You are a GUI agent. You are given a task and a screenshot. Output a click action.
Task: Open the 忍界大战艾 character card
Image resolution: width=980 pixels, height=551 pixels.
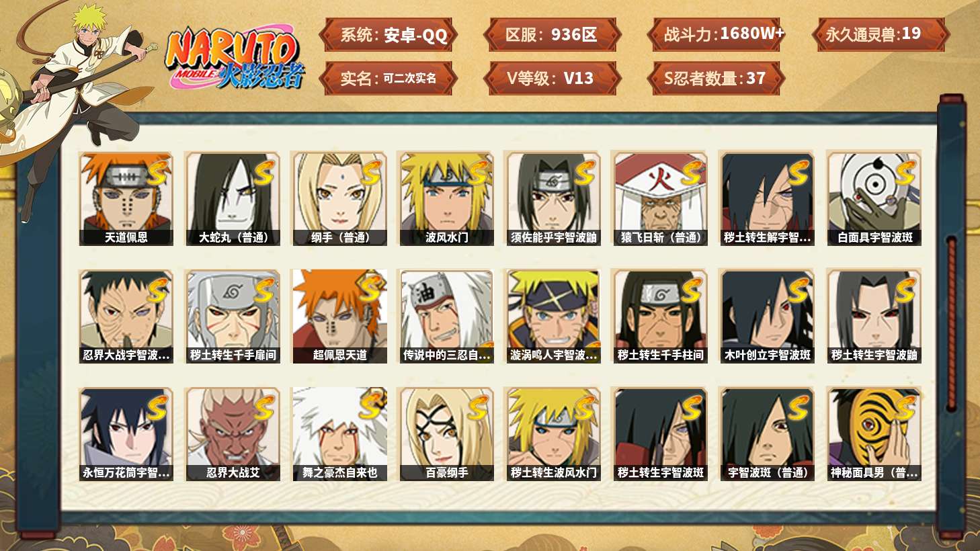[233, 434]
